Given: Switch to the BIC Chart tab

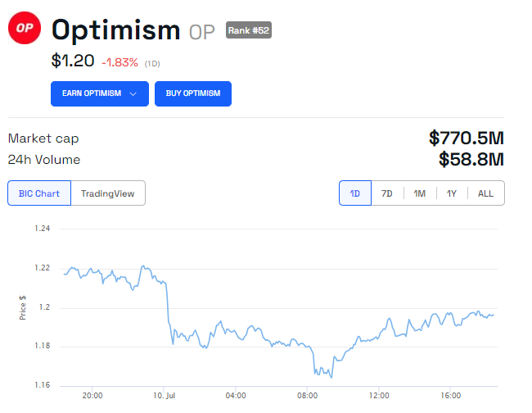Looking at the screenshot, I should pos(39,193).
